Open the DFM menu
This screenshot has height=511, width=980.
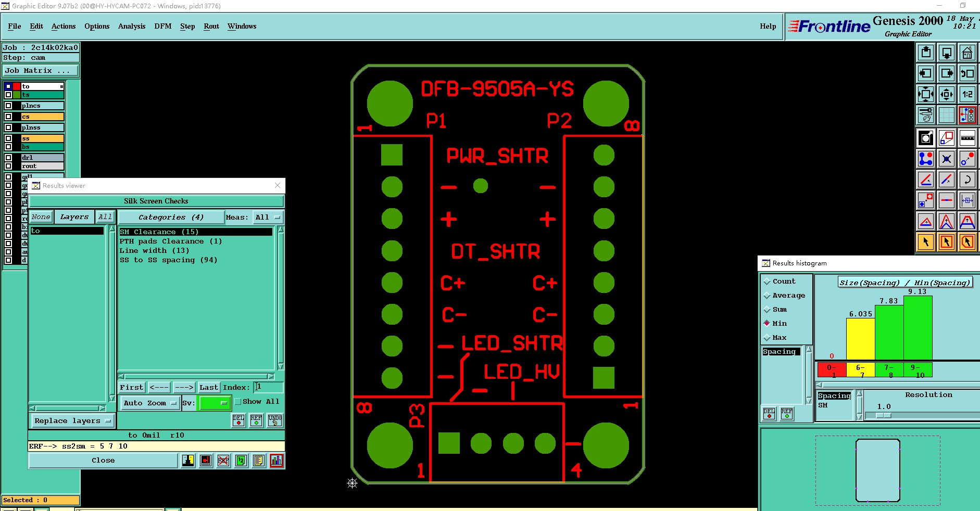pos(163,26)
